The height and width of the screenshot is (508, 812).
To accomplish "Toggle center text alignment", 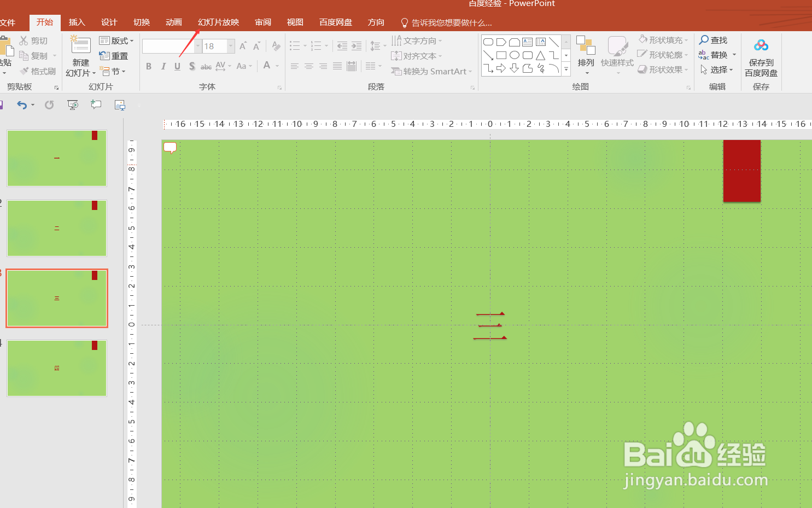I will point(308,66).
